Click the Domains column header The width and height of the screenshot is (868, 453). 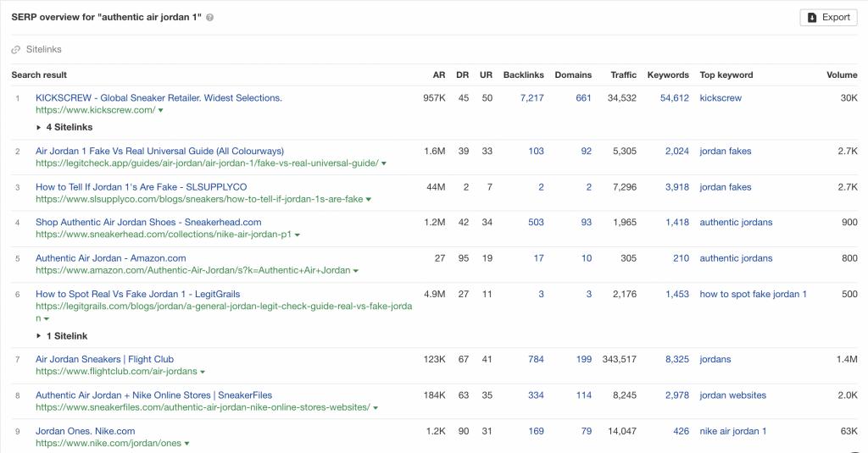click(x=573, y=75)
